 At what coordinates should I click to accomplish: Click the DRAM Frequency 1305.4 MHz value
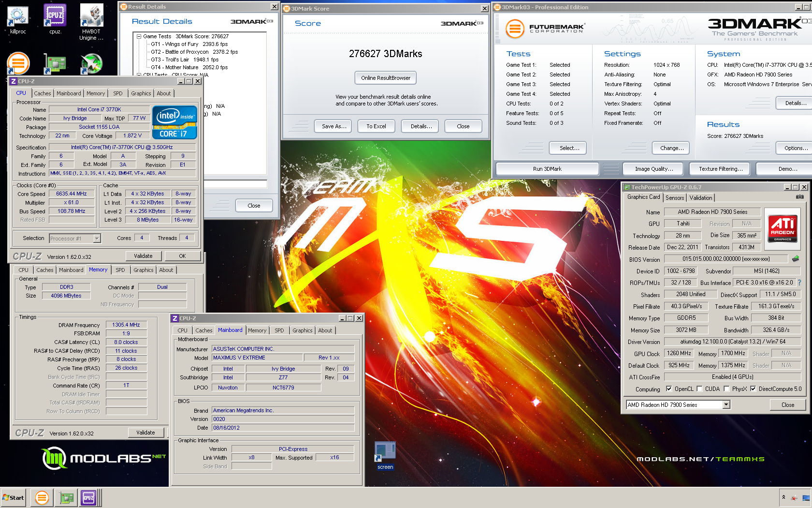click(x=126, y=325)
